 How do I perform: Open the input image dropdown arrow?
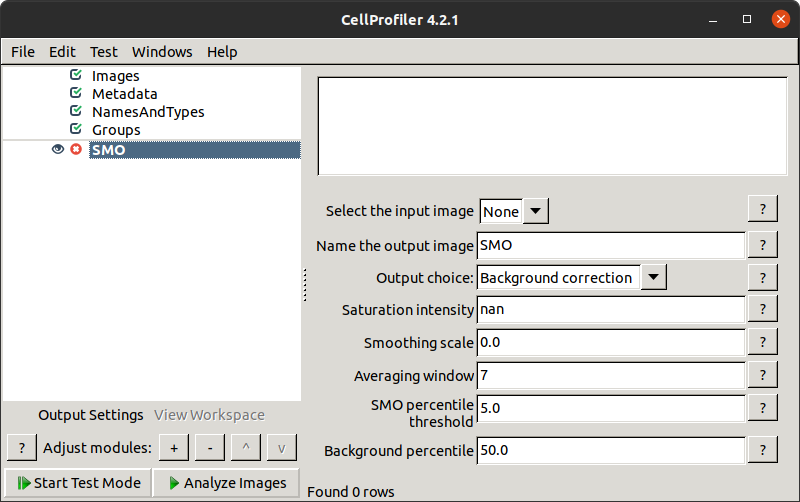point(535,211)
